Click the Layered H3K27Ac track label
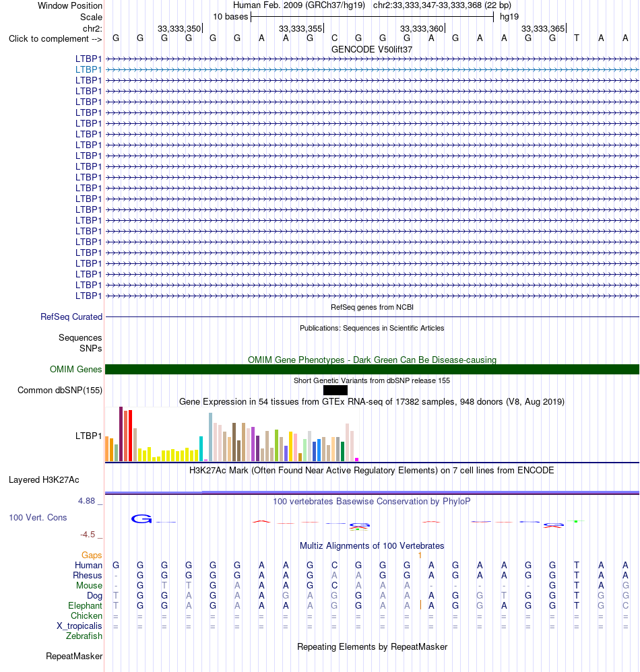This screenshot has height=672, width=640. [x=44, y=479]
